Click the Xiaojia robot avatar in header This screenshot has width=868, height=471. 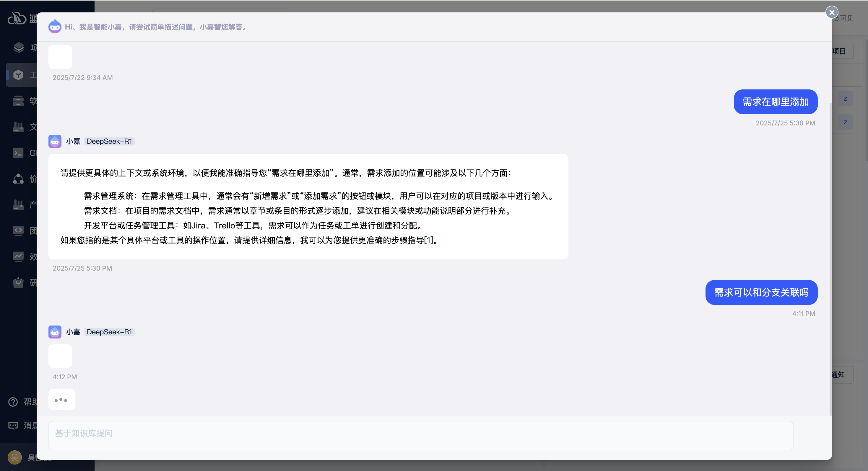tap(55, 27)
